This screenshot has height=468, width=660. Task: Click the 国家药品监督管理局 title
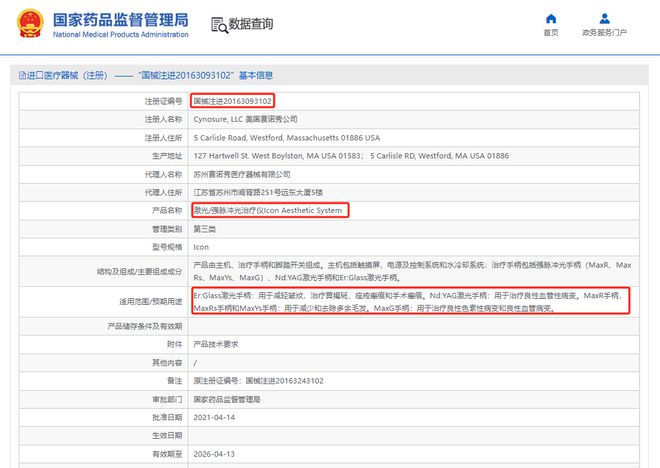click(x=121, y=20)
